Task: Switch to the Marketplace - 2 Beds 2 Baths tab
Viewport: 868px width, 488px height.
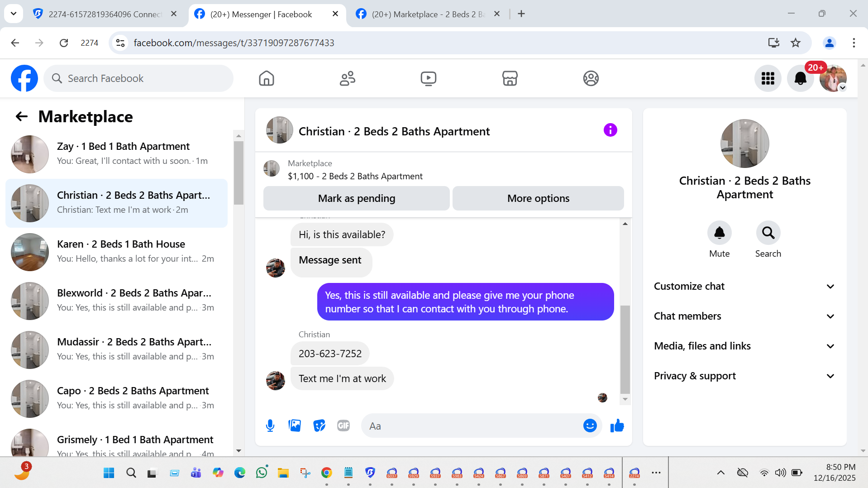Action: pos(428,14)
